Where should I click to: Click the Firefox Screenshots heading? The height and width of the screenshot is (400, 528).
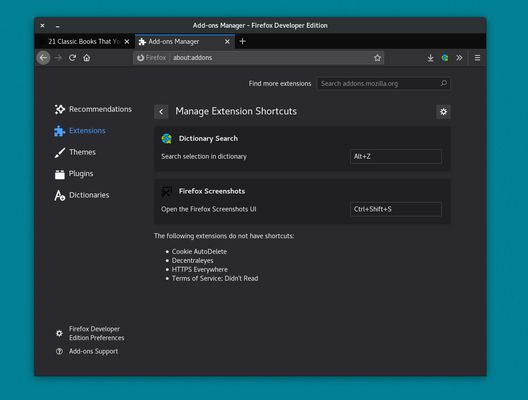[212, 191]
